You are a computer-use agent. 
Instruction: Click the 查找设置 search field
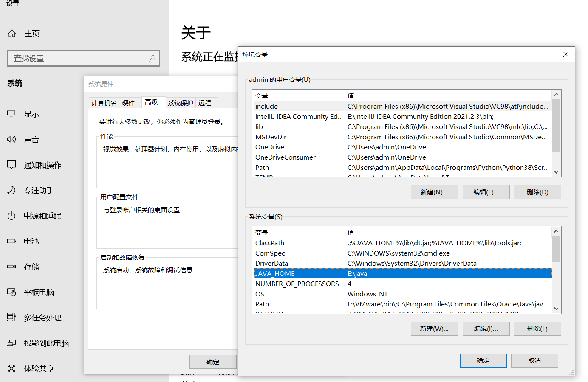pyautogui.click(x=84, y=58)
